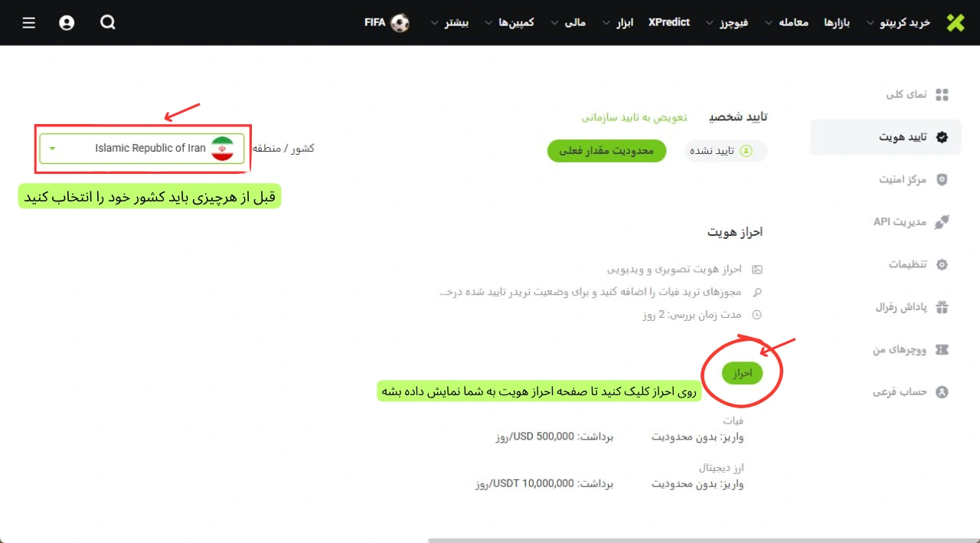Click the magnifier icon beside مجوزهای ترید فیات
This screenshot has width=980, height=543.
757,292
